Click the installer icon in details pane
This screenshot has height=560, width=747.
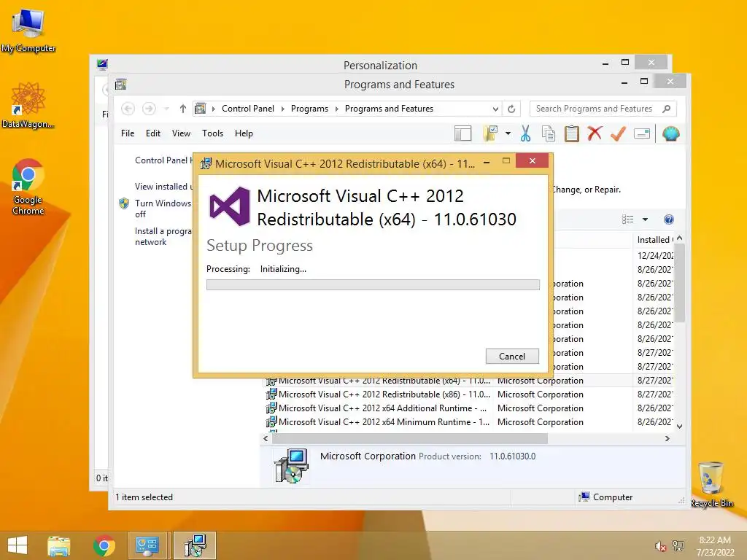(x=291, y=466)
